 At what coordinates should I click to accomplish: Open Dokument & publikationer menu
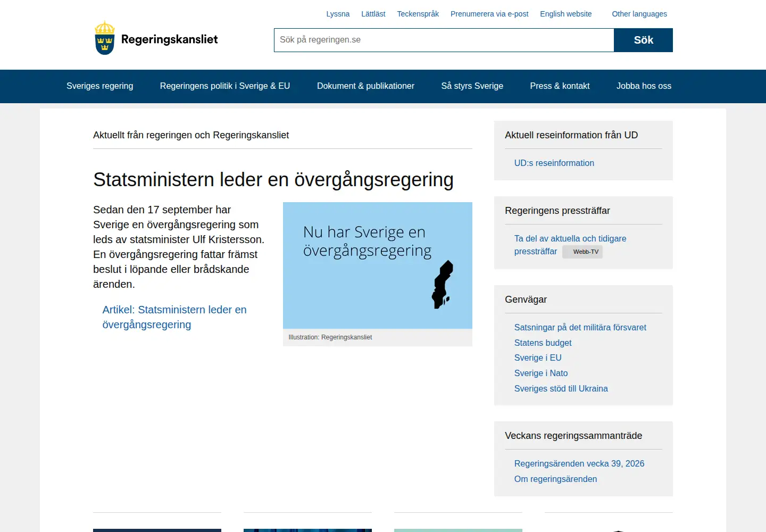click(x=365, y=86)
